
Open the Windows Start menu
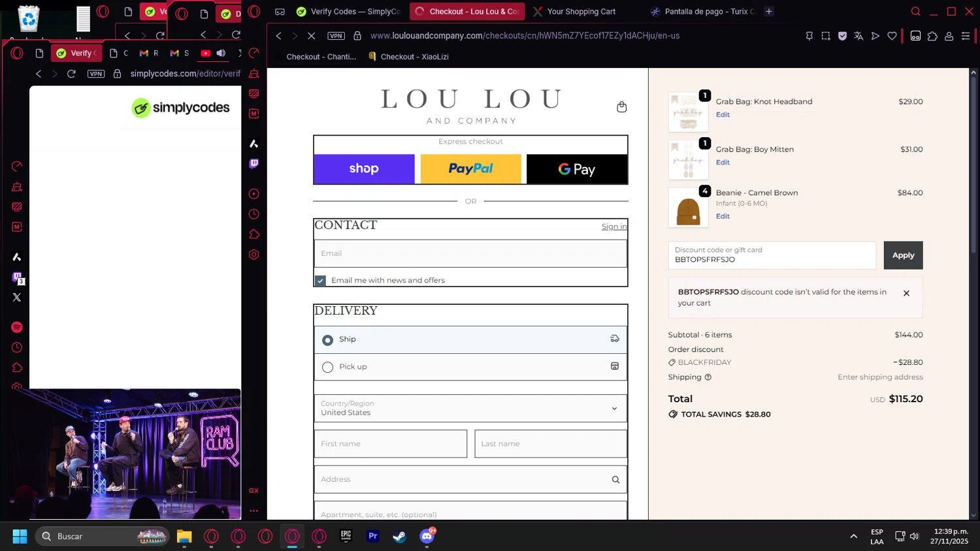coord(20,537)
